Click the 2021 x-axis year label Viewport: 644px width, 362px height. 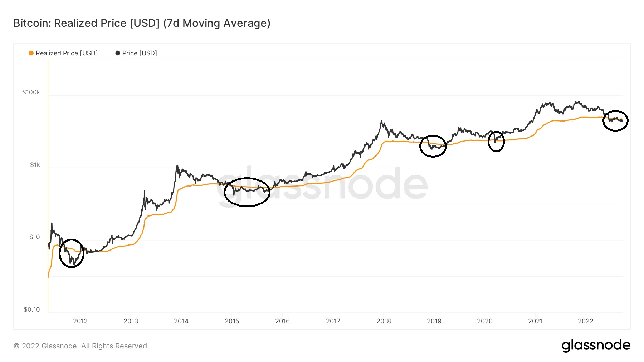point(535,321)
